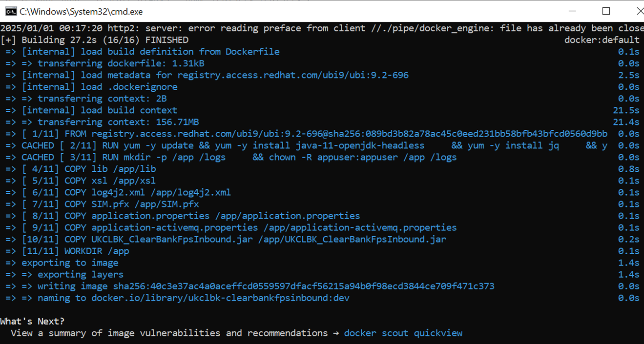Screen dimensions: 644x344
Task: Minimize the command prompt window
Action: coord(572,10)
